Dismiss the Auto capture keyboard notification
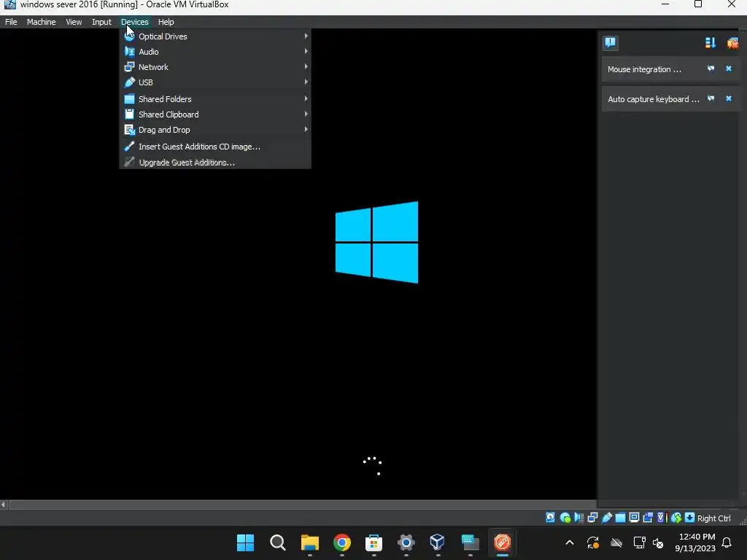Image resolution: width=747 pixels, height=560 pixels. [729, 98]
